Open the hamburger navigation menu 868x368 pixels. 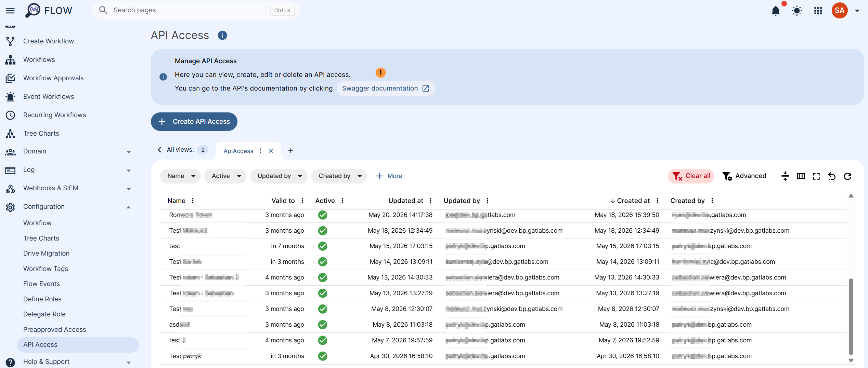click(10, 11)
